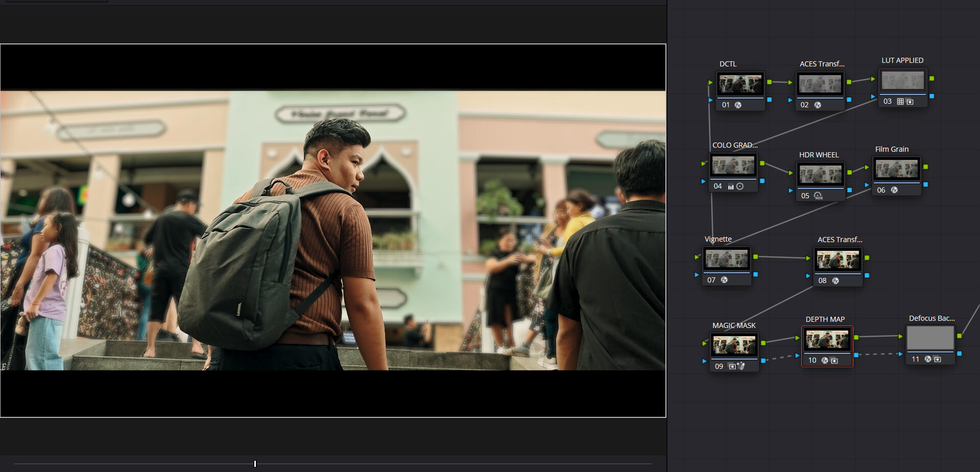The width and height of the screenshot is (980, 472).
Task: Click the ResolveFX badge on DCTL node 01
Action: click(738, 105)
